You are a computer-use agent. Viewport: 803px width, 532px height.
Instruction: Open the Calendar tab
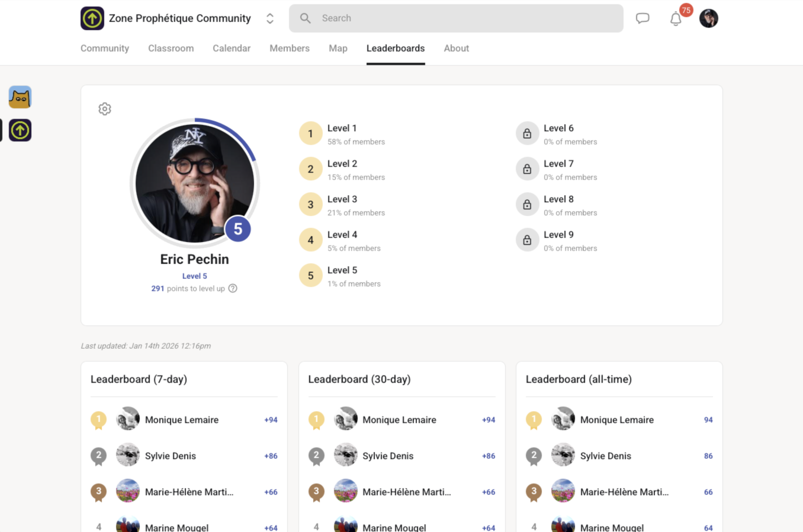coord(231,48)
